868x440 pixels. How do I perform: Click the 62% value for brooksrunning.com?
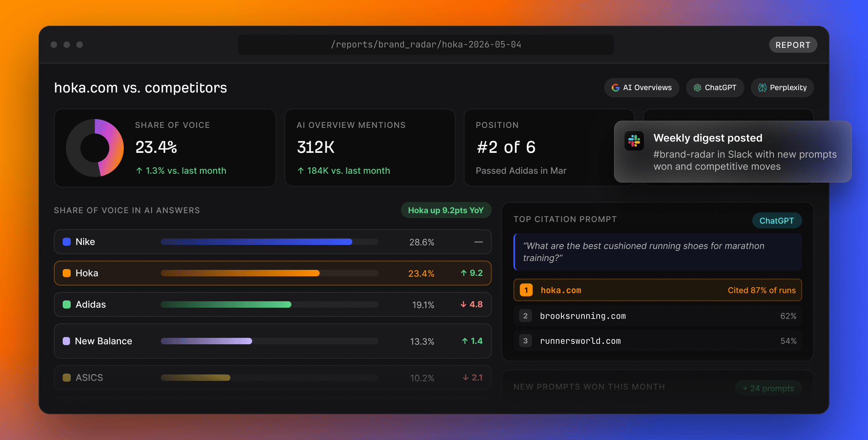click(x=788, y=316)
